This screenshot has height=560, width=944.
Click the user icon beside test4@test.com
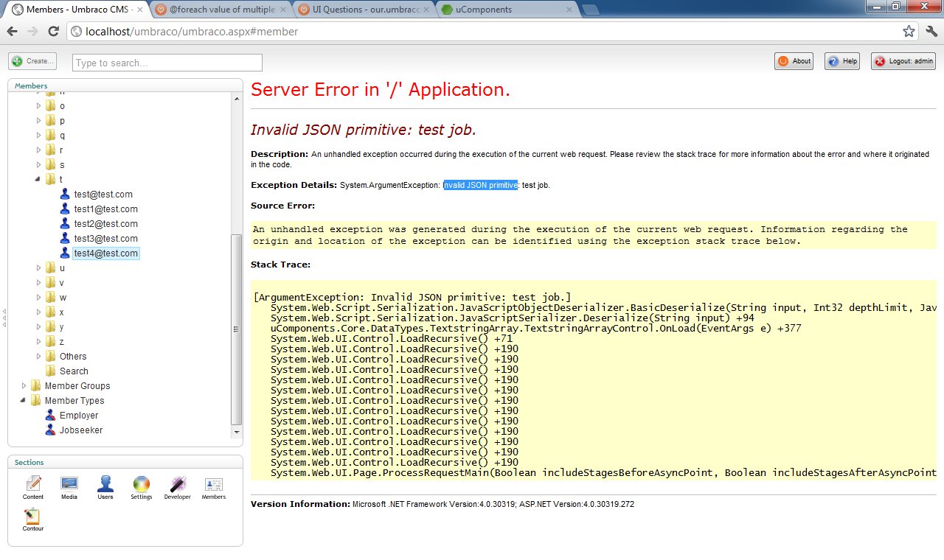pos(65,253)
